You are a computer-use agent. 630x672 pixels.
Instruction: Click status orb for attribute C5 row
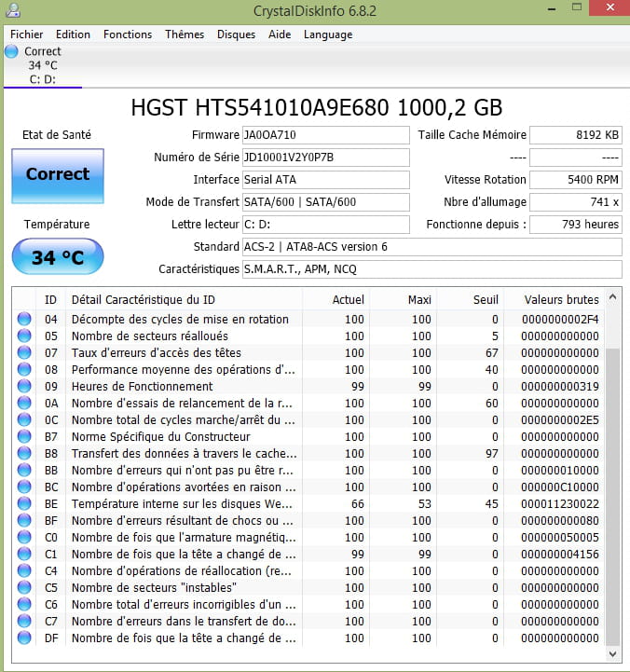click(x=24, y=587)
